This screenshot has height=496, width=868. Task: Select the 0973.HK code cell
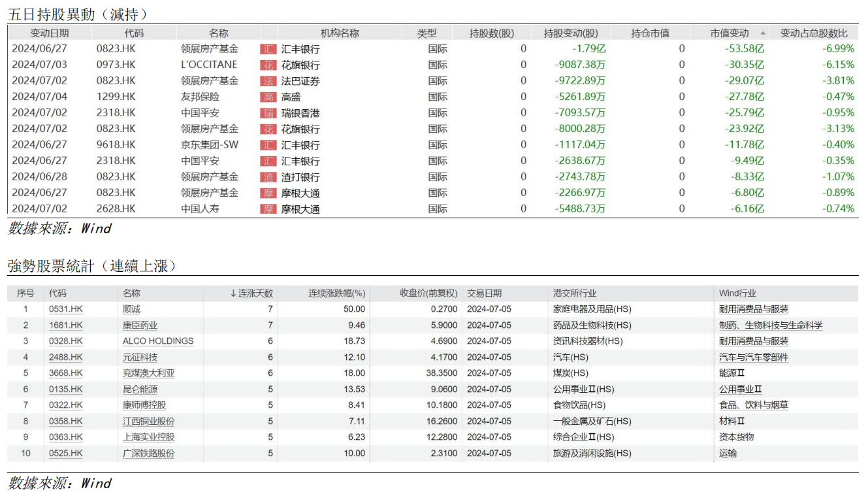coord(116,65)
